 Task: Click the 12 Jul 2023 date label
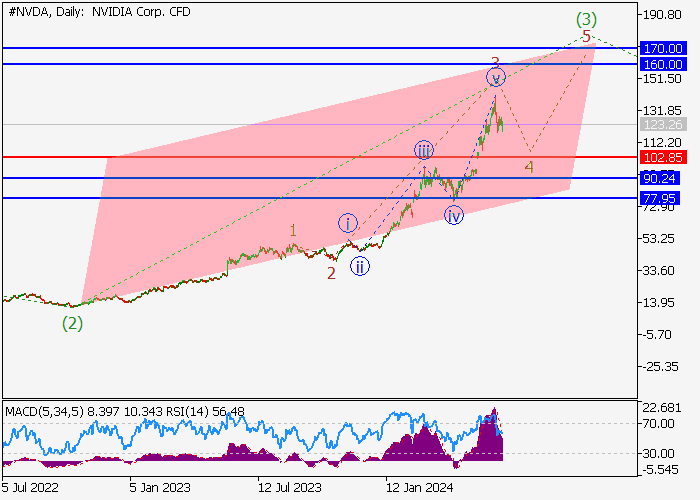(289, 487)
